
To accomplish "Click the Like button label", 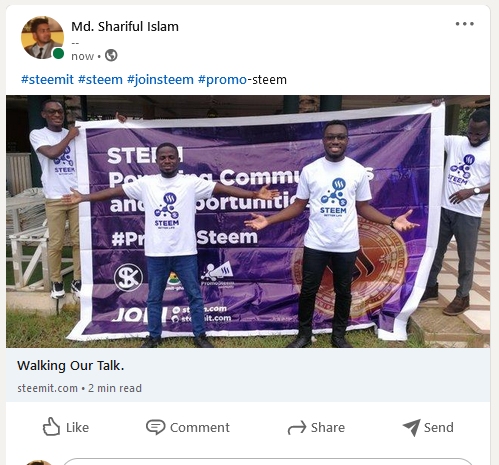I will click(77, 427).
